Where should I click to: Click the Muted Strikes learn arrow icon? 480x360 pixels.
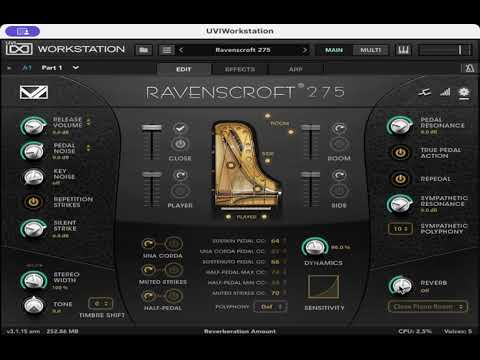pyautogui.click(x=148, y=269)
